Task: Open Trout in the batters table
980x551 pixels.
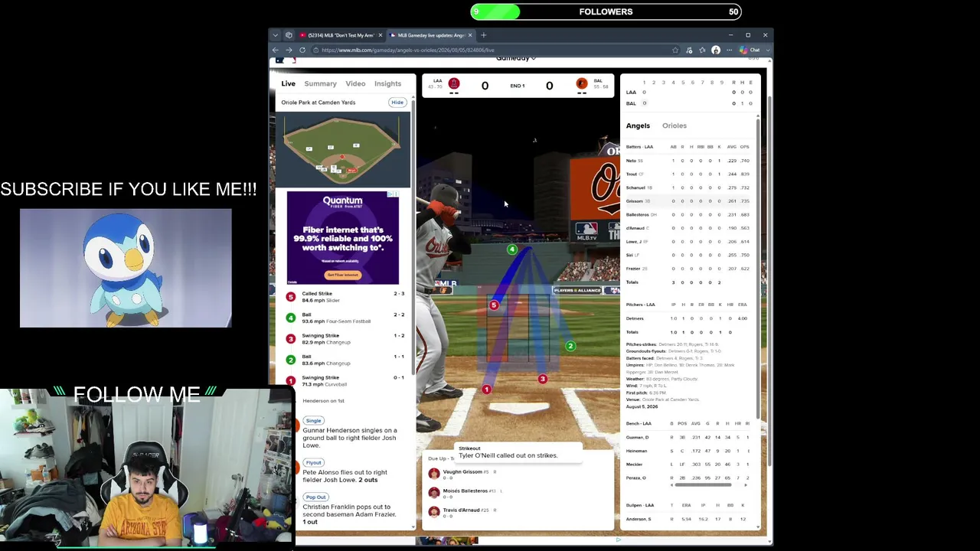Action: [x=632, y=174]
